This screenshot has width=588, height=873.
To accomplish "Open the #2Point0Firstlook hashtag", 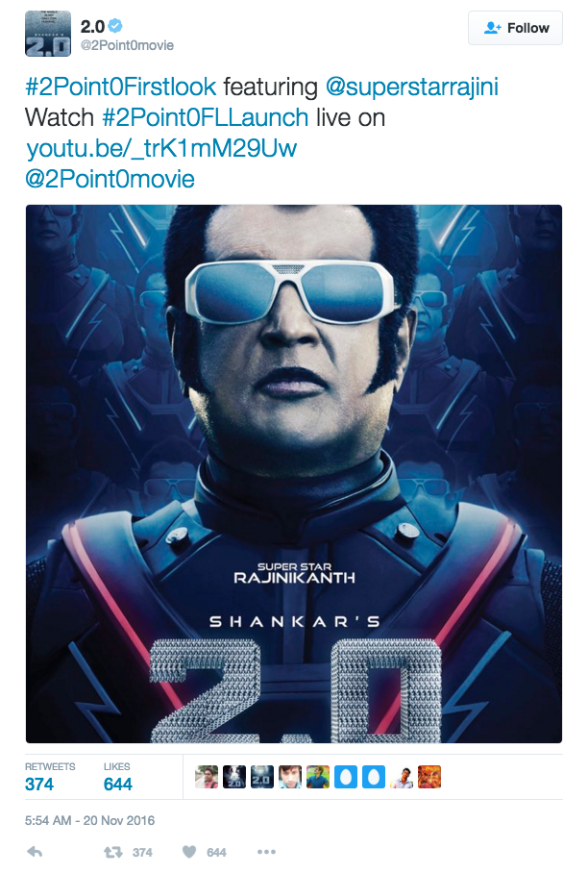I will click(x=121, y=87).
